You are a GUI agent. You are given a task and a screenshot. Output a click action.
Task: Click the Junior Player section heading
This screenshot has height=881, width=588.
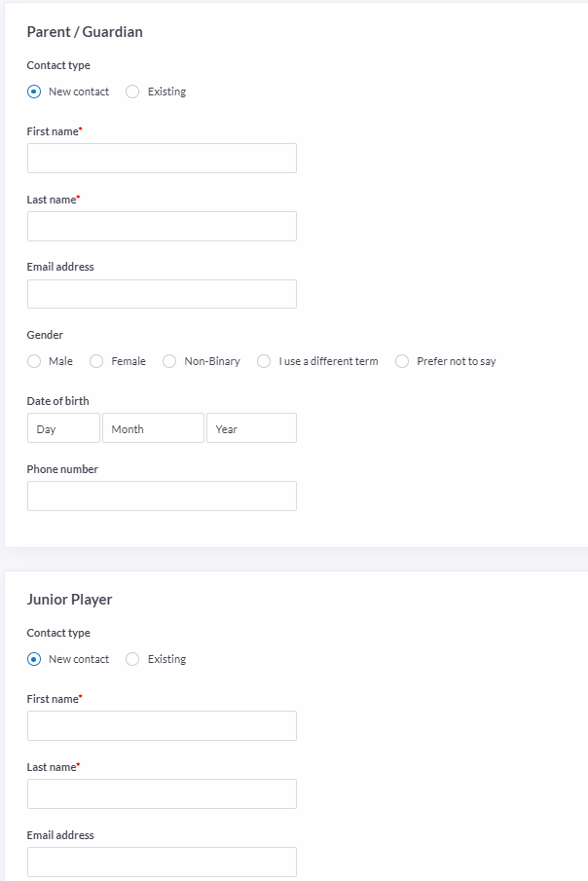[70, 600]
